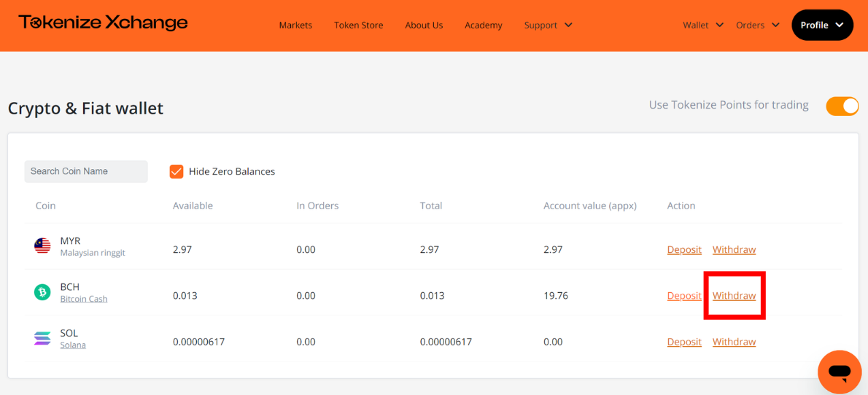The height and width of the screenshot is (395, 868).
Task: Click Withdraw link for MYR
Action: [x=734, y=249]
